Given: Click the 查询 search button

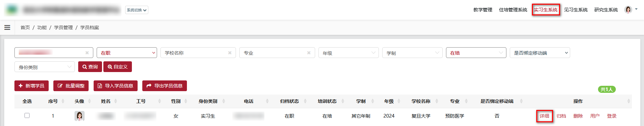Looking at the screenshot, I should pos(90,67).
